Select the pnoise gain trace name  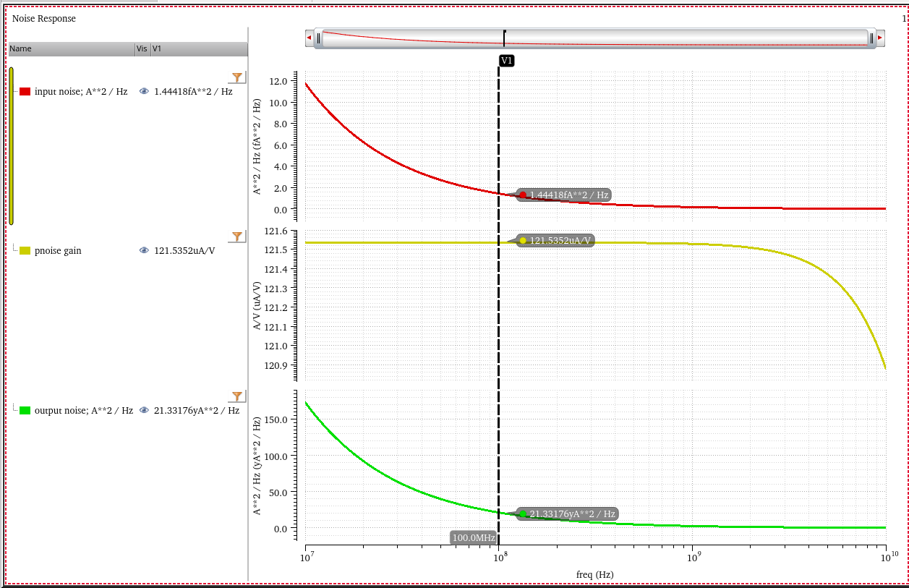pos(58,251)
